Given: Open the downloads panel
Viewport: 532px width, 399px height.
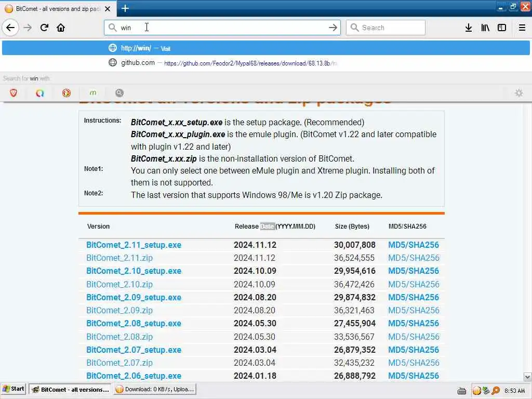Looking at the screenshot, I should (x=469, y=28).
